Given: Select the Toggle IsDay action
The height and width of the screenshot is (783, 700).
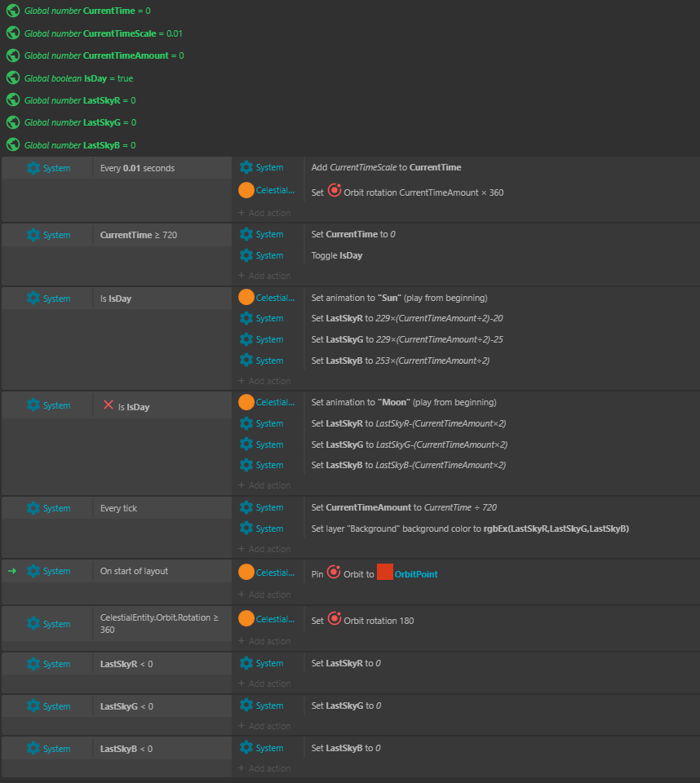Looking at the screenshot, I should click(x=337, y=255).
